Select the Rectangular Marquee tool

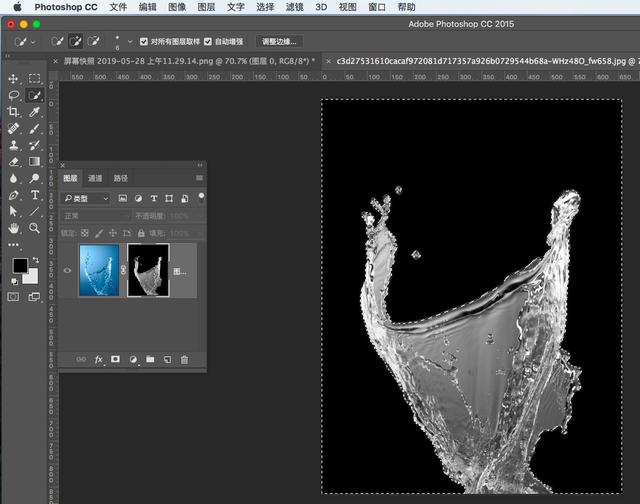(34, 78)
